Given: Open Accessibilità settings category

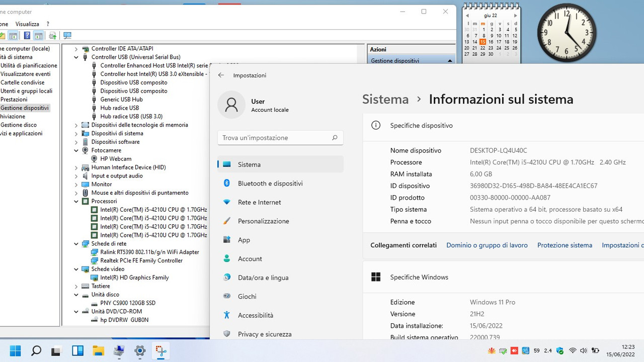Looking at the screenshot, I should coord(280,315).
